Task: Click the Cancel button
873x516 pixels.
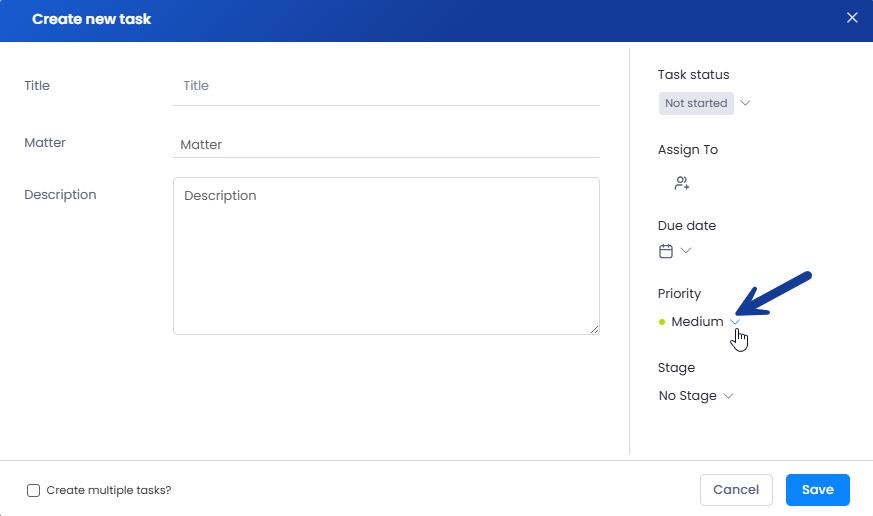Action: pyautogui.click(x=736, y=490)
